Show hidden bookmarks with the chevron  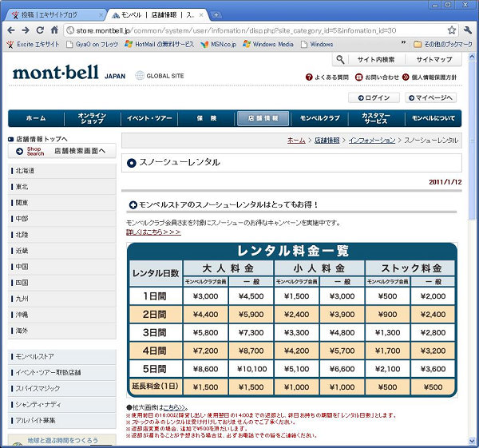click(x=403, y=42)
